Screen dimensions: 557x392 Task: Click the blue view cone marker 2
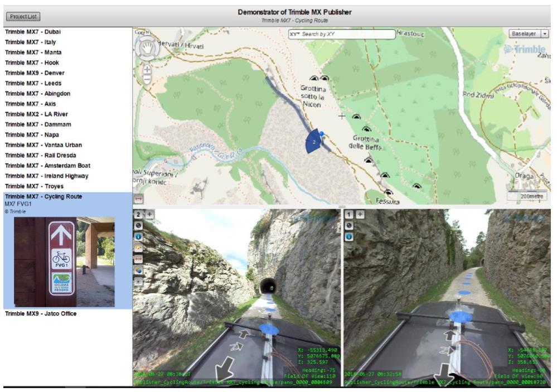[x=313, y=142]
